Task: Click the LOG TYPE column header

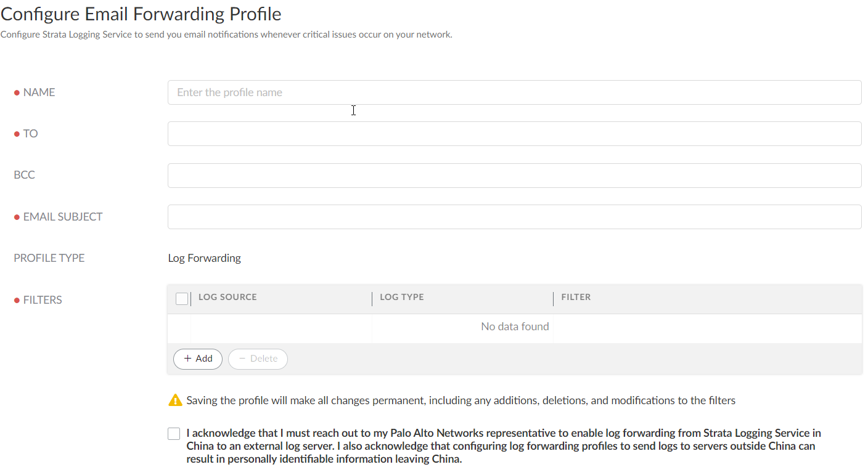Action: click(x=402, y=297)
